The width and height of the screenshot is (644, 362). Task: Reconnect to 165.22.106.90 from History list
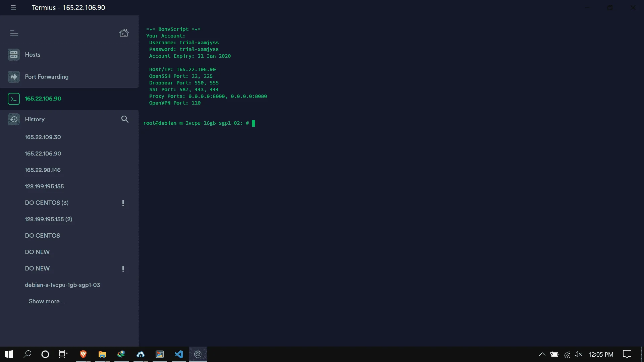click(43, 154)
